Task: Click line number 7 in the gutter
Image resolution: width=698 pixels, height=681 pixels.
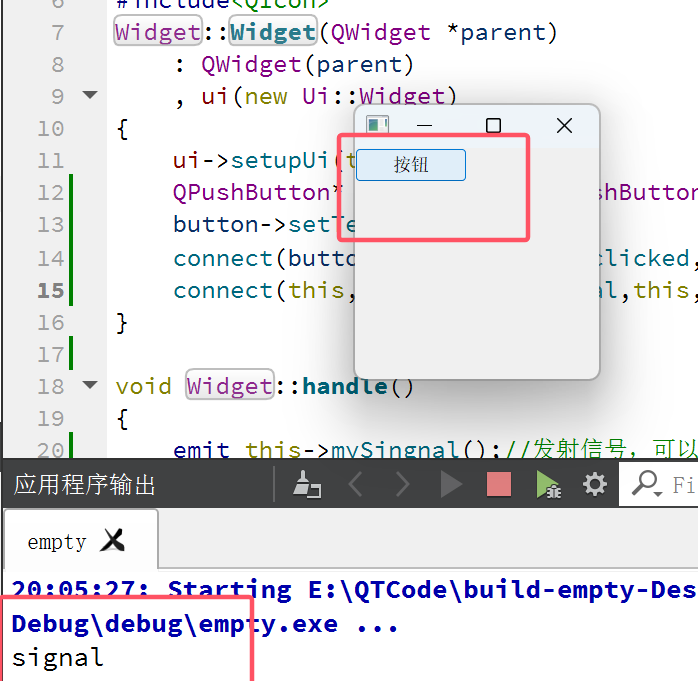Action: click(58, 32)
